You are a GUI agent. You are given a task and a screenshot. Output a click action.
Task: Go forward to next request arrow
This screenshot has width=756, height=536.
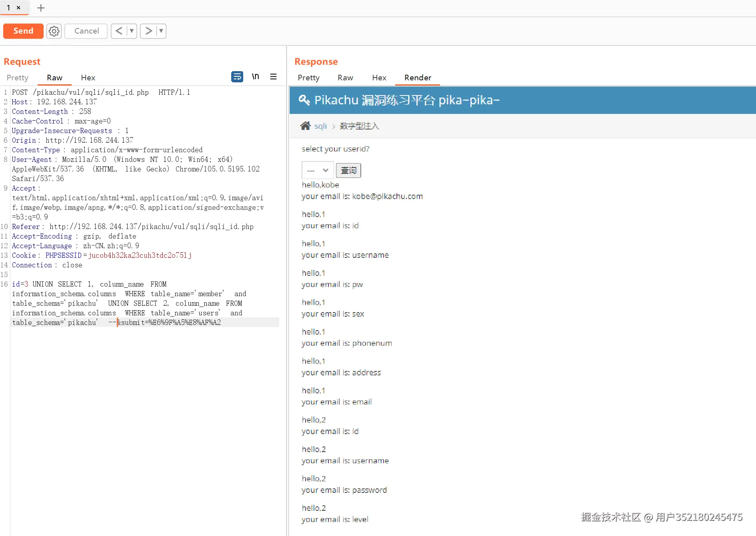click(148, 31)
